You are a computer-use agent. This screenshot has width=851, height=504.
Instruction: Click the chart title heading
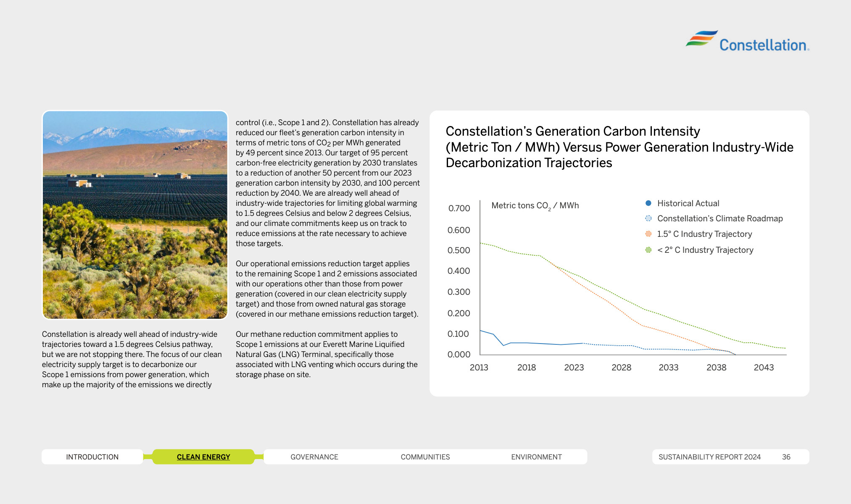point(619,147)
